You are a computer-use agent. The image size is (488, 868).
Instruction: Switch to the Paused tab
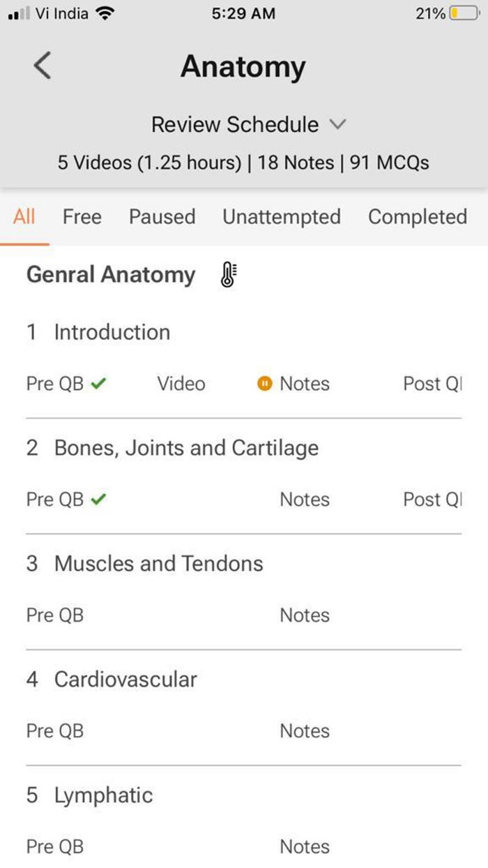(162, 217)
